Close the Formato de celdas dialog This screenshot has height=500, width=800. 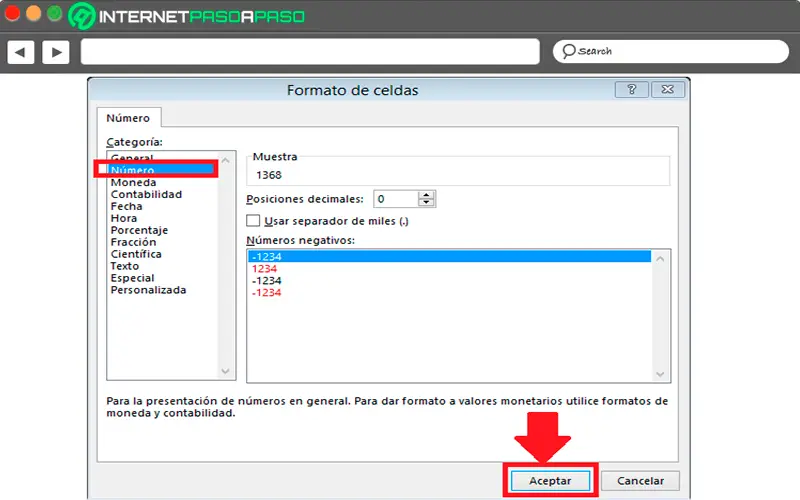667,90
